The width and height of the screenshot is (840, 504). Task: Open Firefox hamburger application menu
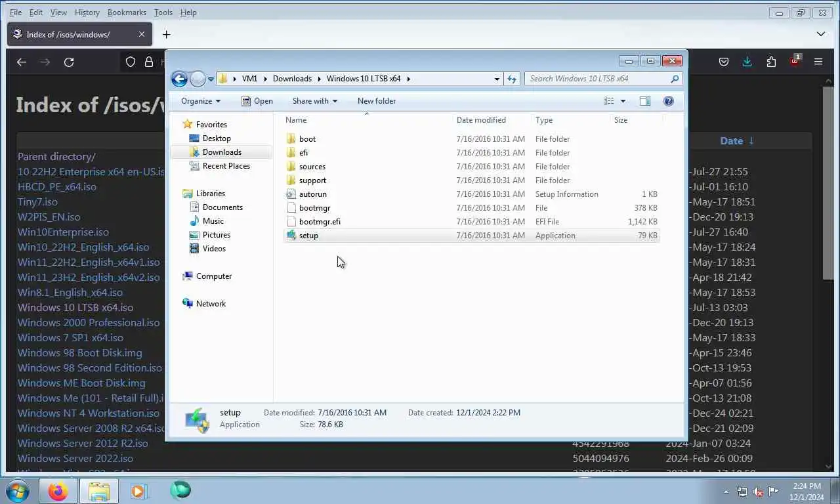[818, 62]
